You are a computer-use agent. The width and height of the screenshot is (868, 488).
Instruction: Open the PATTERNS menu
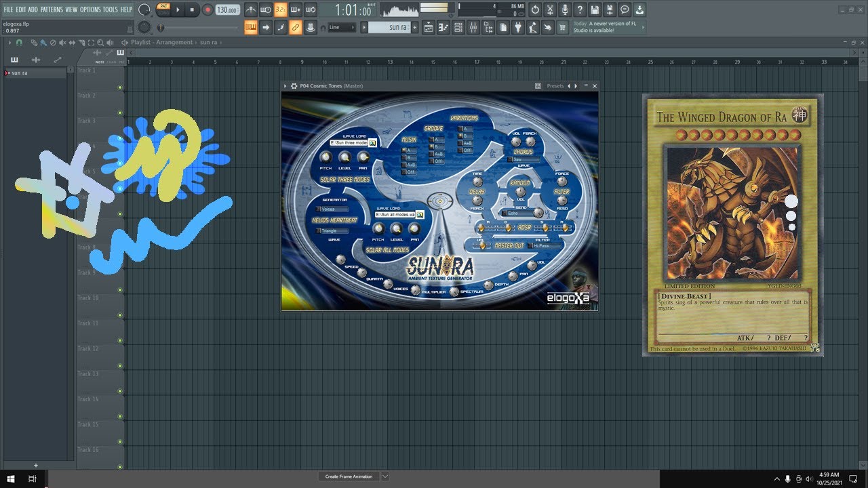[52, 10]
